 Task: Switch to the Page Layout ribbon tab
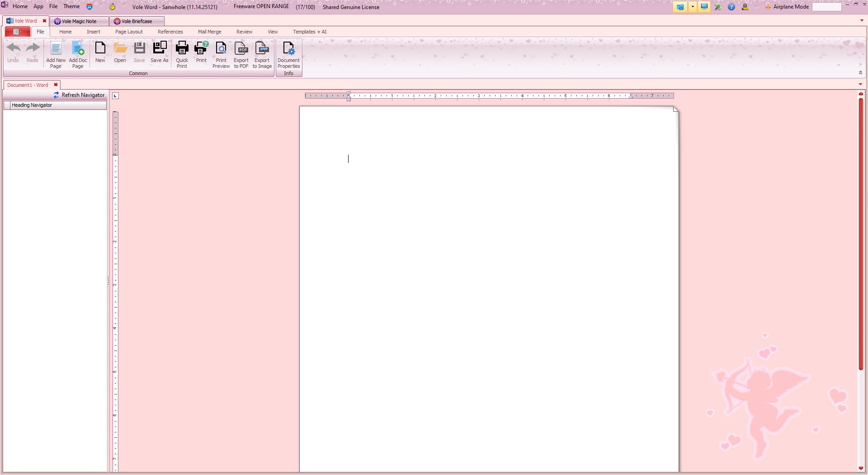(x=129, y=32)
